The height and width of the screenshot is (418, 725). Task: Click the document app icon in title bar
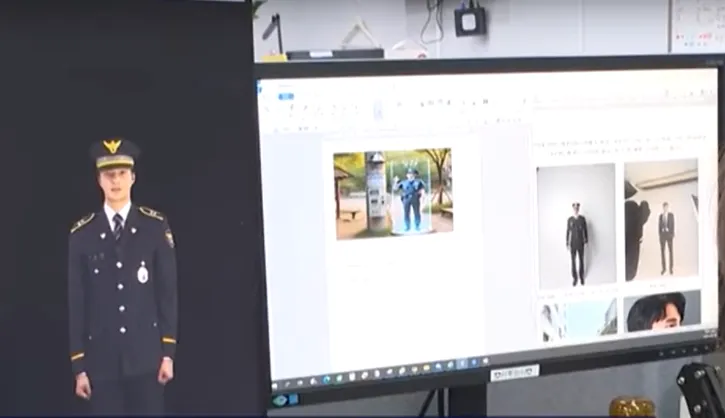point(262,88)
